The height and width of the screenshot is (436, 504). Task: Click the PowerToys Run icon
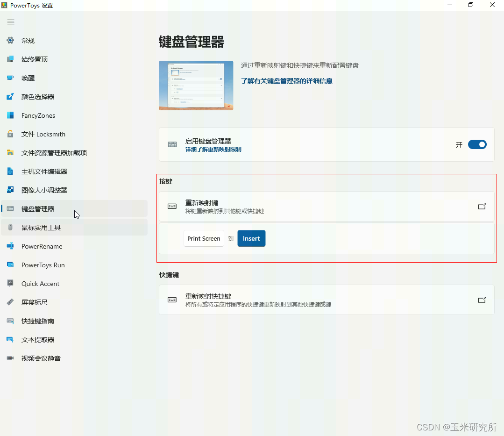coord(10,264)
